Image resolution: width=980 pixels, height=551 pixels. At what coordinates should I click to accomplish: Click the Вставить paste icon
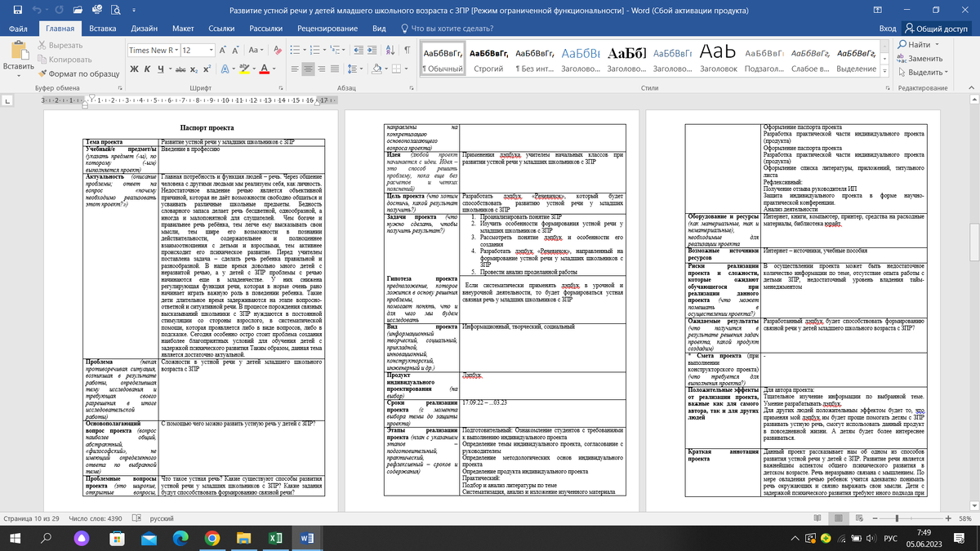[x=17, y=49]
